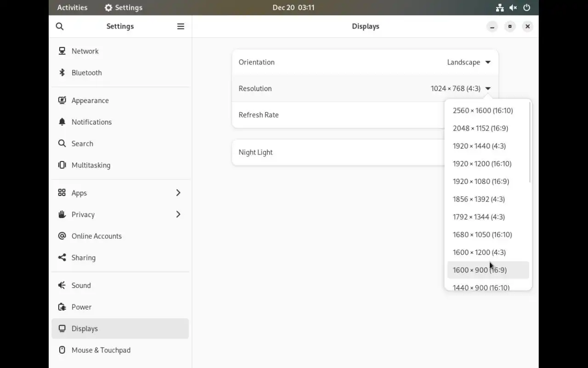Click the Sharing icon in sidebar
The image size is (588, 368).
tap(62, 258)
